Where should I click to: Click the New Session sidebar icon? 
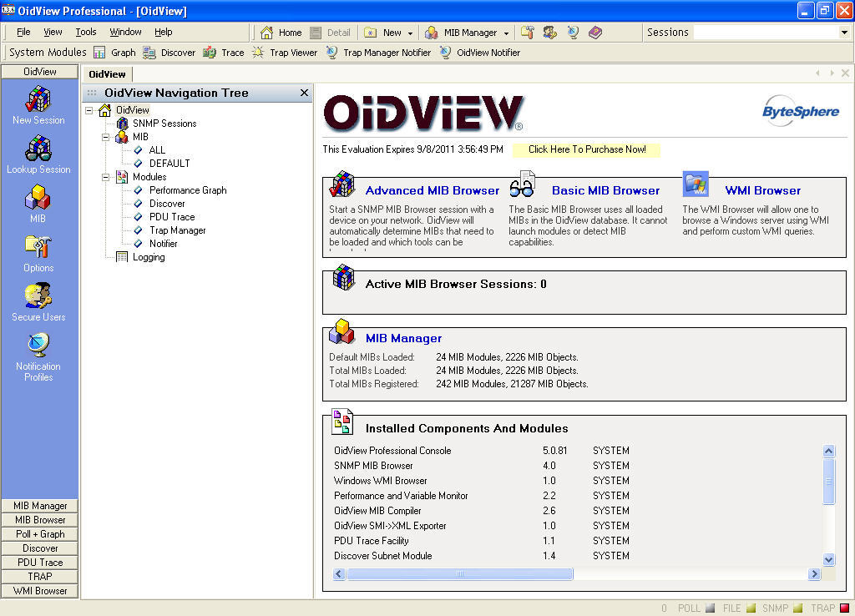pos(38,100)
